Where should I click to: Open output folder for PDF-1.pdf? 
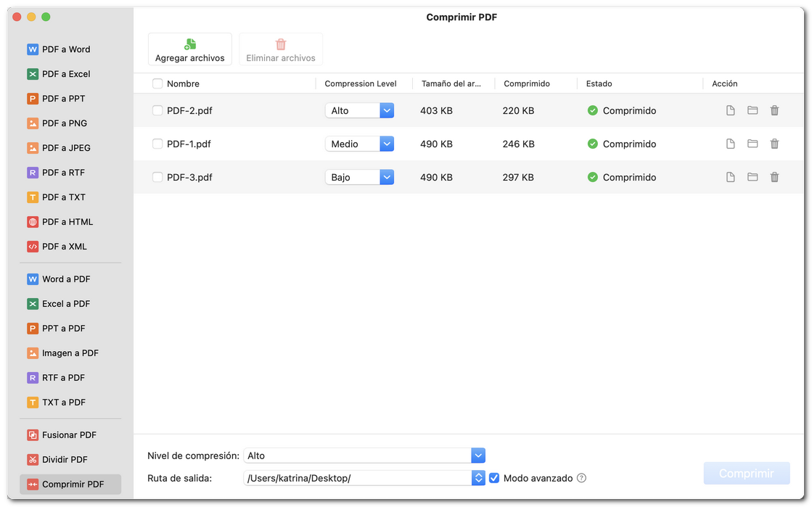752,144
